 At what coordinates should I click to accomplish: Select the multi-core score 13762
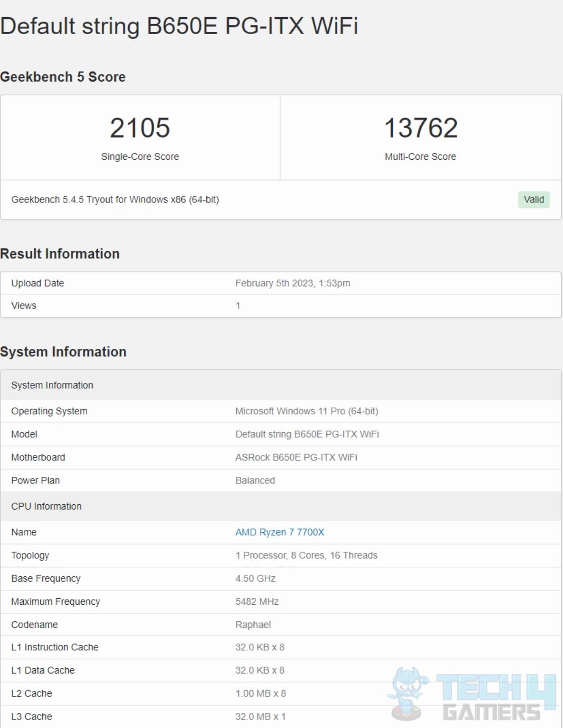tap(421, 127)
